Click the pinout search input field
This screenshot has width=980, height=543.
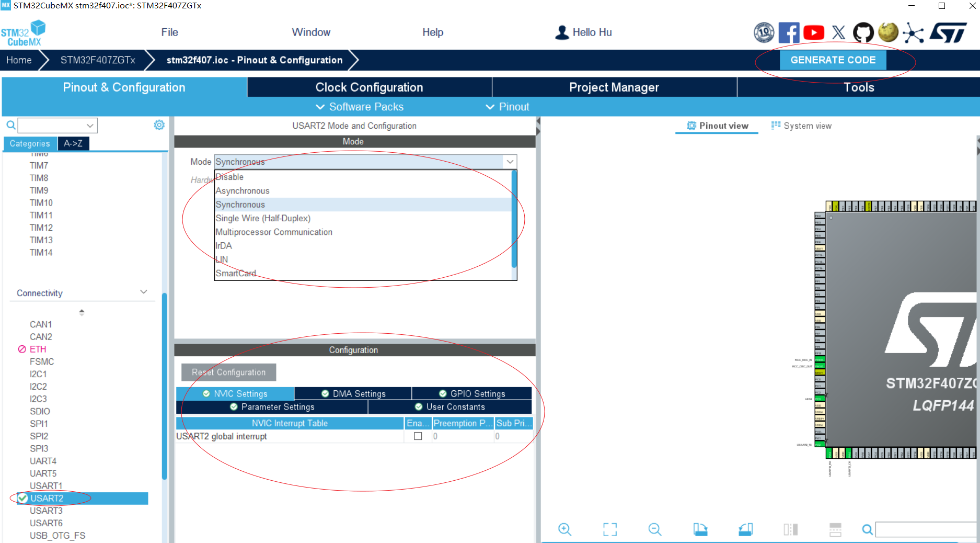(x=926, y=529)
